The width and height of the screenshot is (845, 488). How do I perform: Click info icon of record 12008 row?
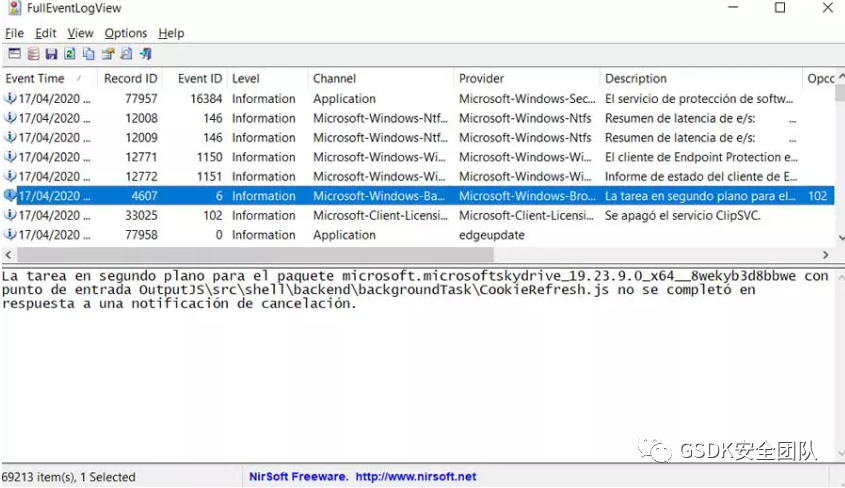click(x=10, y=117)
